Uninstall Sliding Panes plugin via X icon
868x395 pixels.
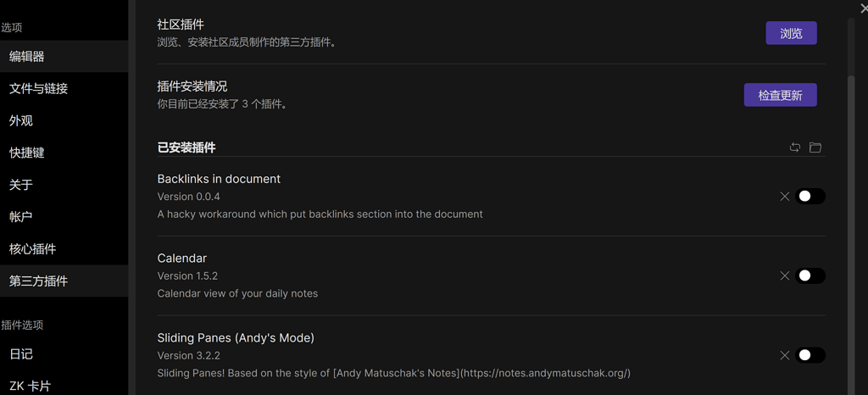(784, 355)
